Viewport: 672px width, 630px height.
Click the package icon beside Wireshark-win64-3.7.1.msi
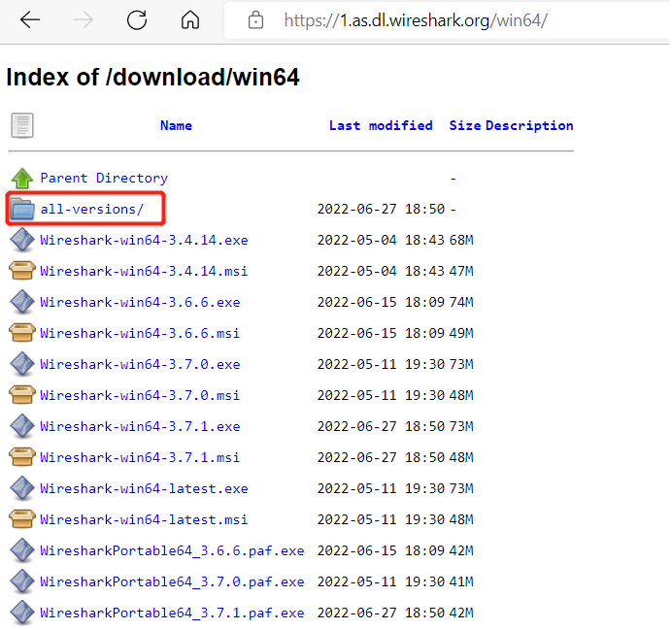22,457
